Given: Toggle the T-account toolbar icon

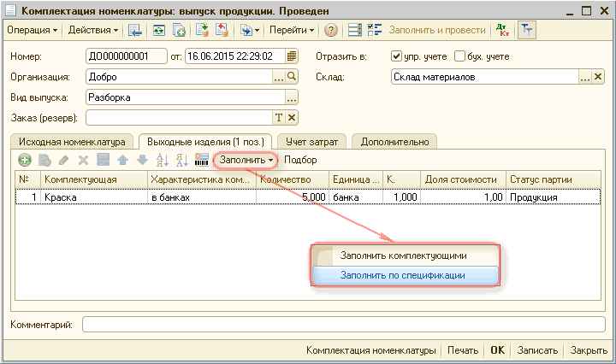Looking at the screenshot, I should (x=527, y=30).
